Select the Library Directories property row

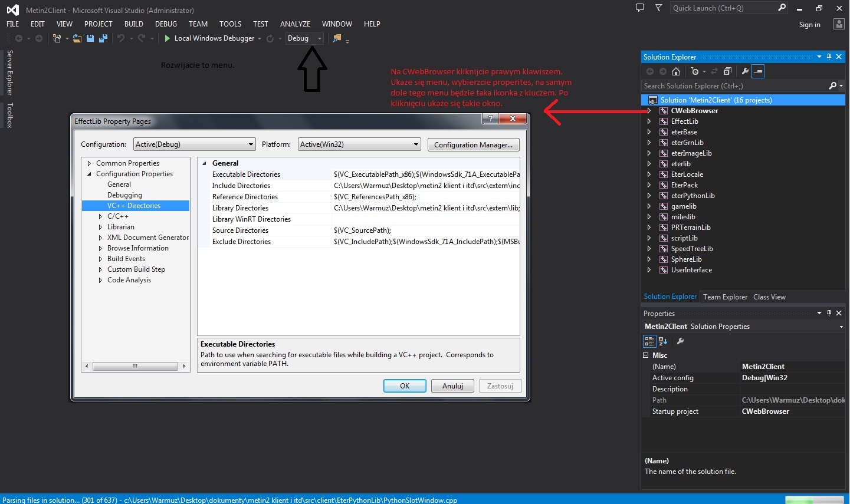(359, 208)
